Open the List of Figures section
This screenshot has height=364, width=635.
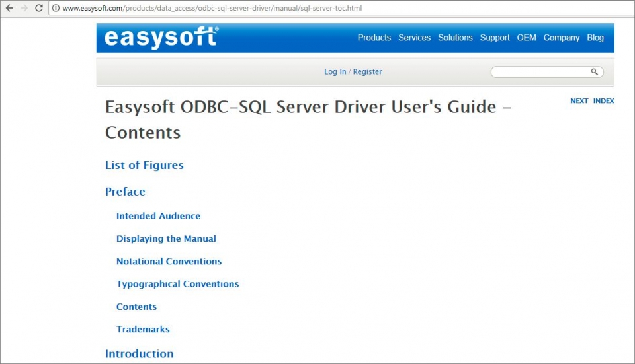pyautogui.click(x=144, y=165)
